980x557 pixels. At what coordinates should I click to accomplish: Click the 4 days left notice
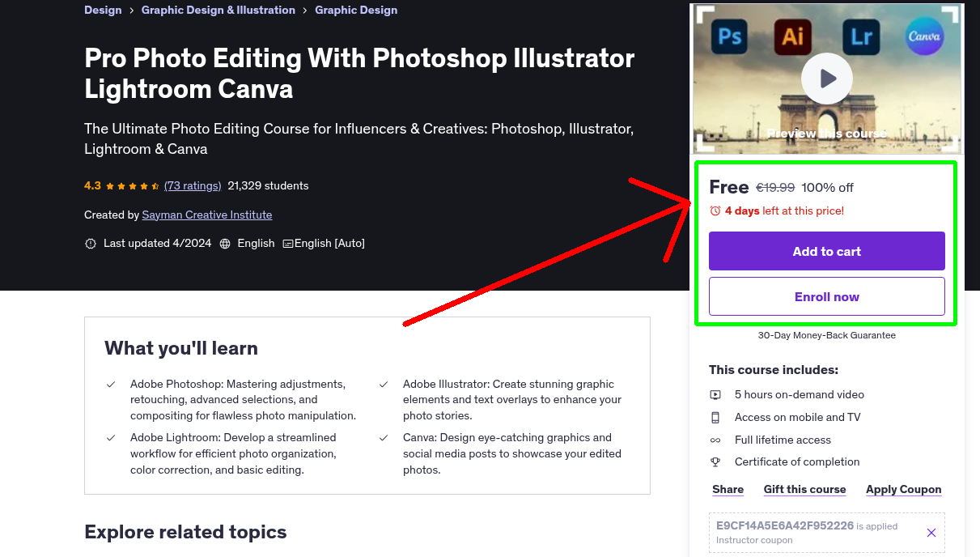click(784, 210)
